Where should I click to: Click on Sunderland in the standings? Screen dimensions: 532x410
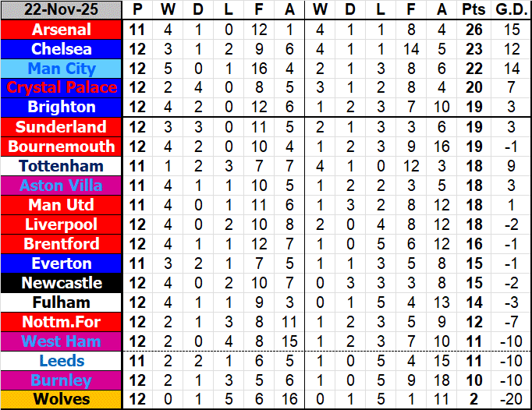pos(62,127)
